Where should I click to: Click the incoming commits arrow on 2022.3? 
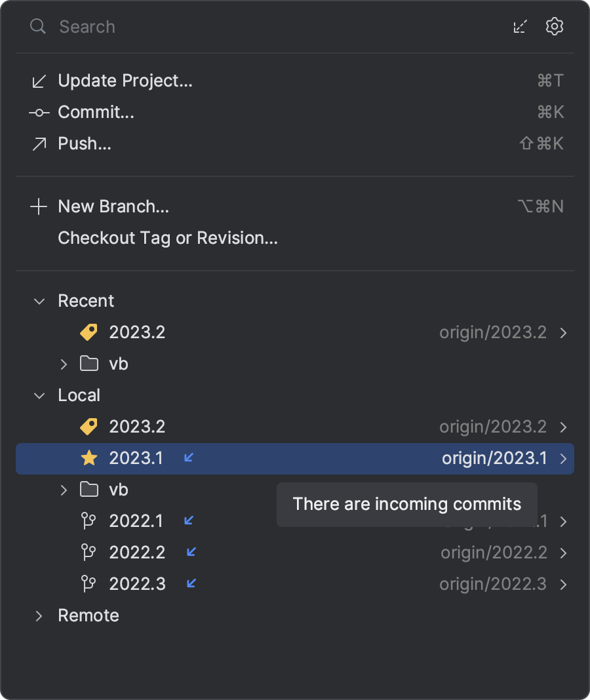coord(189,584)
